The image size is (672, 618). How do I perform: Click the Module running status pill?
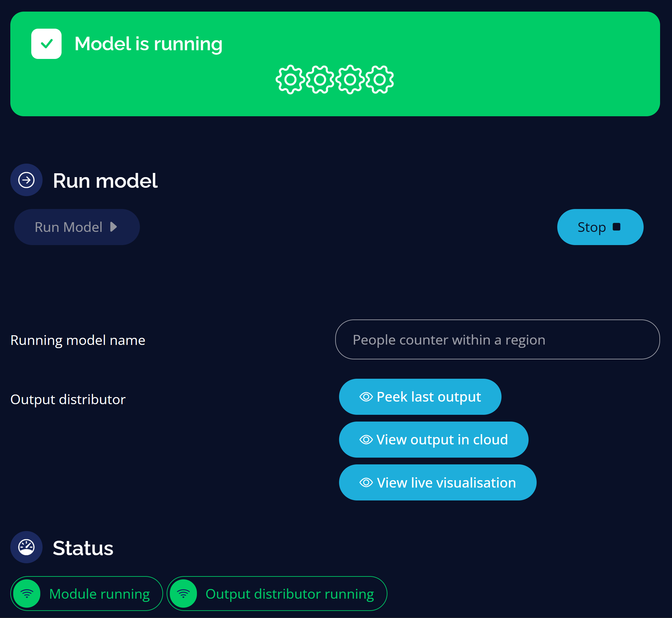(87, 594)
